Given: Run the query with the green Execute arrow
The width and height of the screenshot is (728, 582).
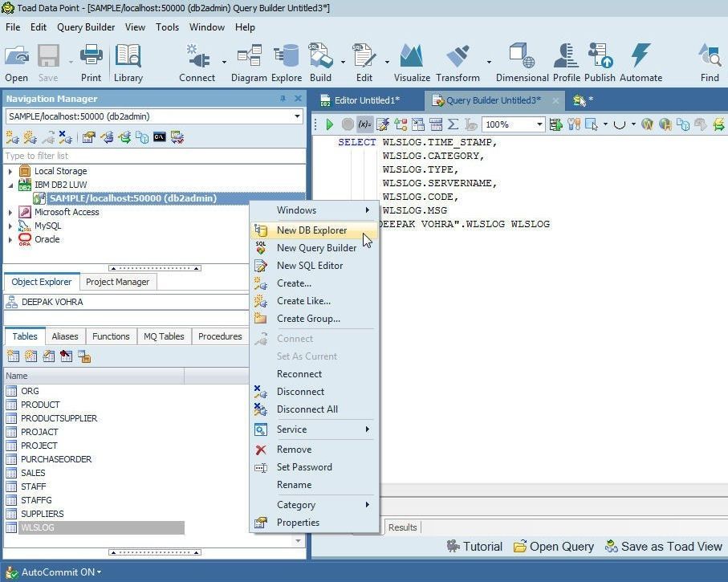Looking at the screenshot, I should (x=330, y=124).
